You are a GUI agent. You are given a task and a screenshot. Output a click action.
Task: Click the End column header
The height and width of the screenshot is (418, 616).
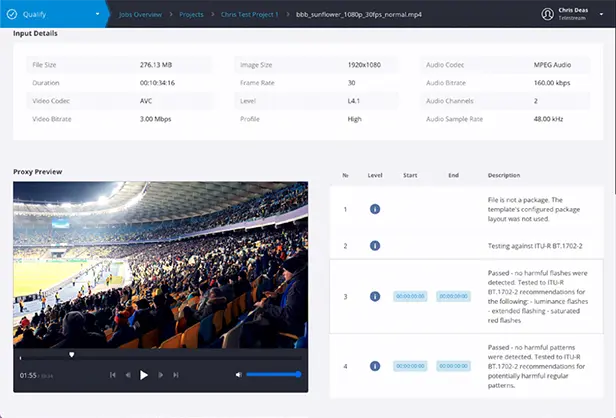(x=453, y=175)
